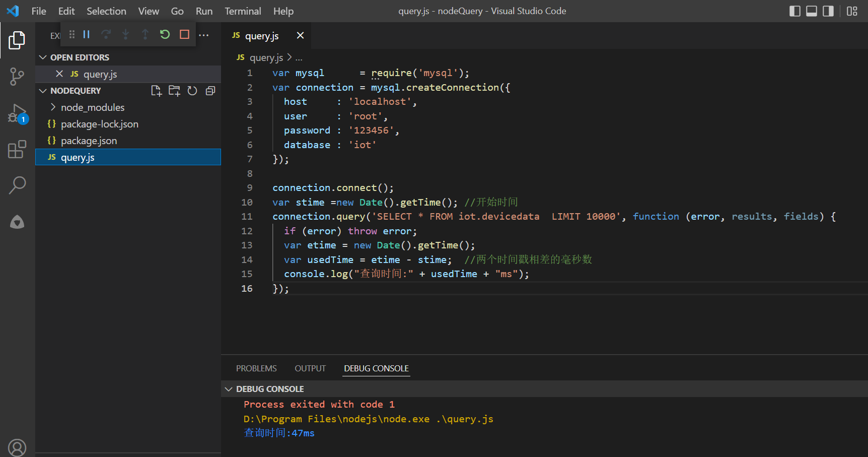Image resolution: width=868 pixels, height=457 pixels.
Task: Click the node.exe command line output
Action: (x=369, y=419)
